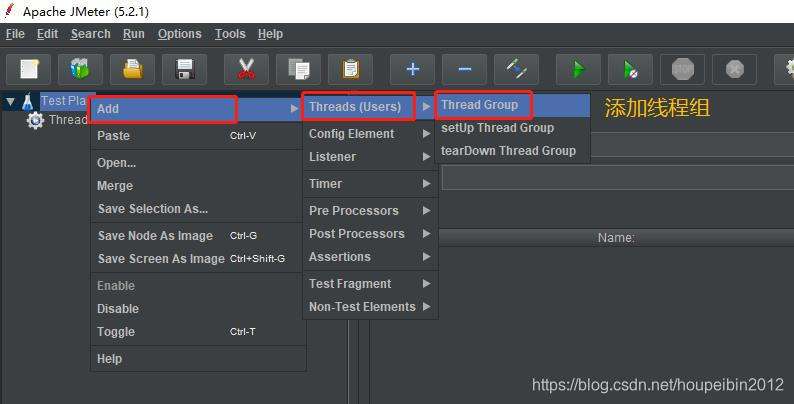Image resolution: width=794 pixels, height=404 pixels.
Task: Click the Shutdown test icon
Action: coord(735,69)
